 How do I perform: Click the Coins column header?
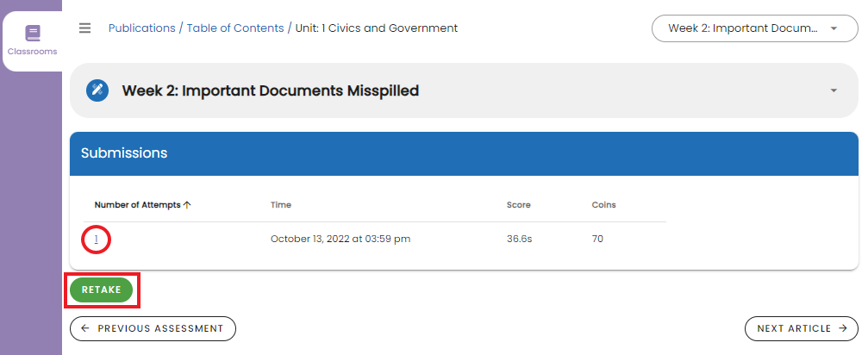(603, 205)
